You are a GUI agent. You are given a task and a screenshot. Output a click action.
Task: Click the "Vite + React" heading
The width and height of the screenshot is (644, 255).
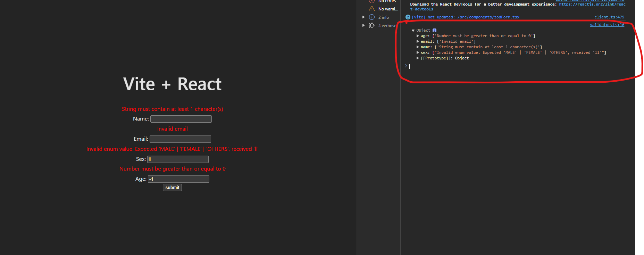172,84
